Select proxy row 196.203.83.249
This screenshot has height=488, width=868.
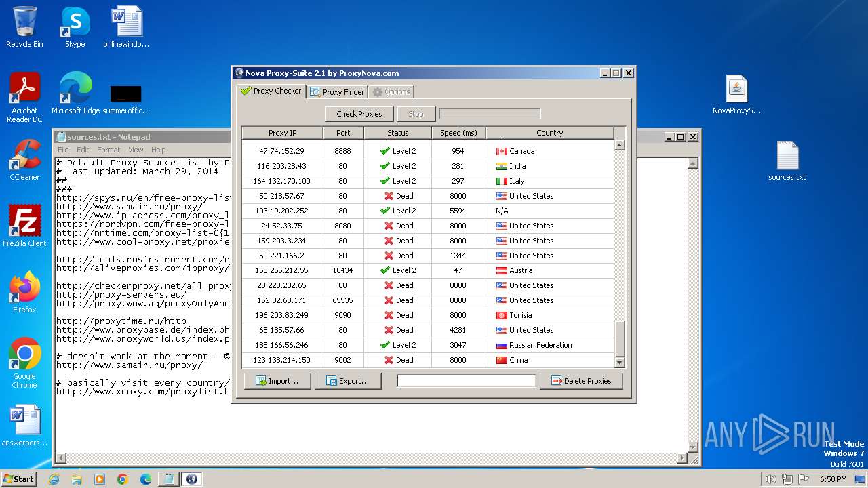point(428,315)
